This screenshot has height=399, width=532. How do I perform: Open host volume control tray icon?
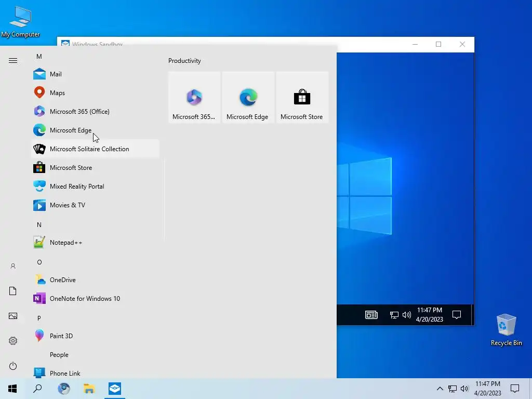[x=464, y=389]
